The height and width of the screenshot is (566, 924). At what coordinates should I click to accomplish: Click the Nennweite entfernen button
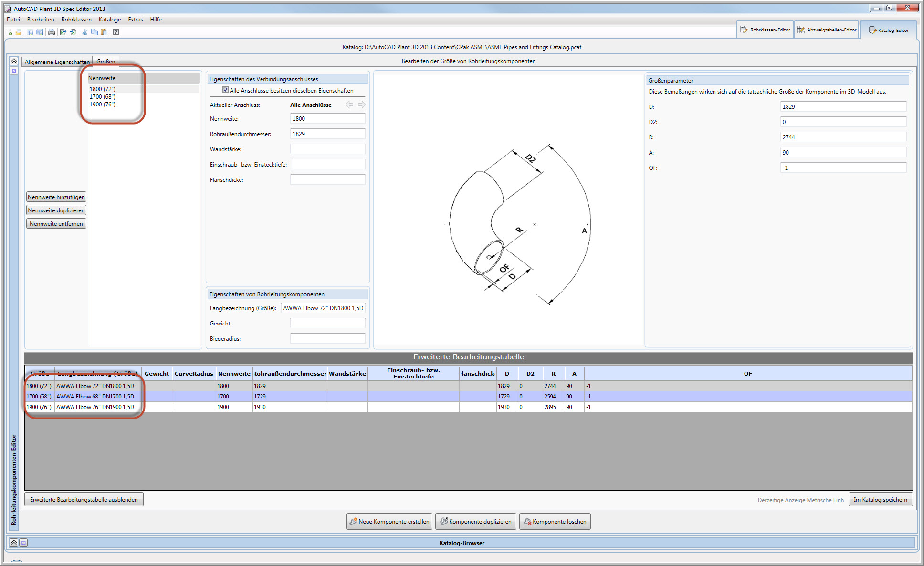pyautogui.click(x=56, y=224)
